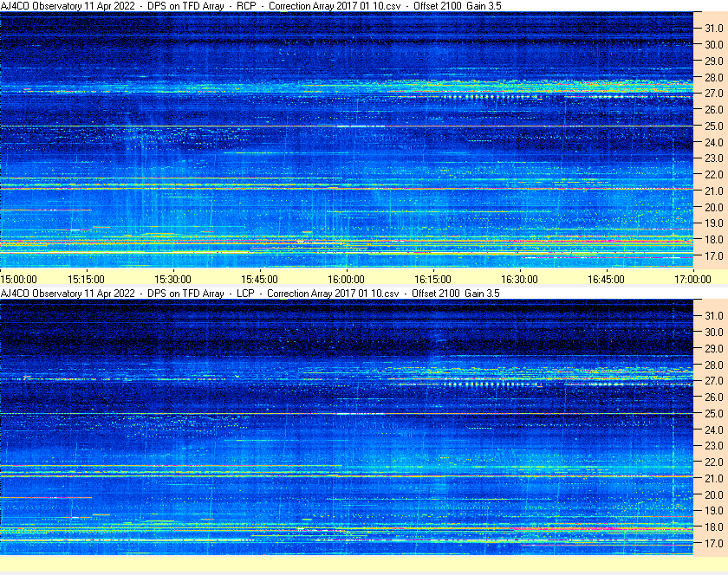
Task: Pick 21.0 frequency label on LCP plot
Action: point(714,478)
